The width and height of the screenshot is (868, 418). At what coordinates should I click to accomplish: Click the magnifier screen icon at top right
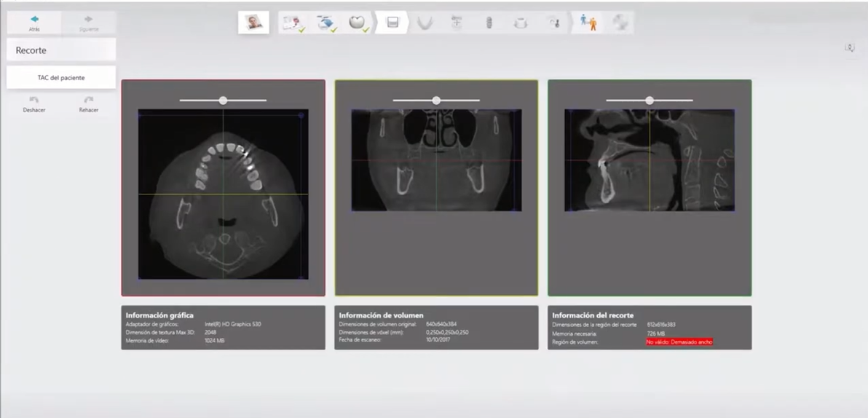tap(850, 48)
